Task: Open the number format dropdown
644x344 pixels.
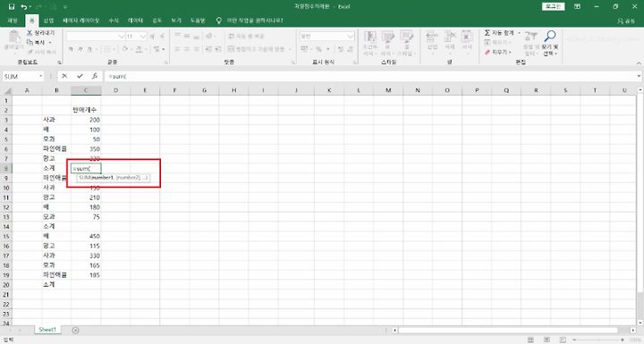Action: [x=351, y=37]
